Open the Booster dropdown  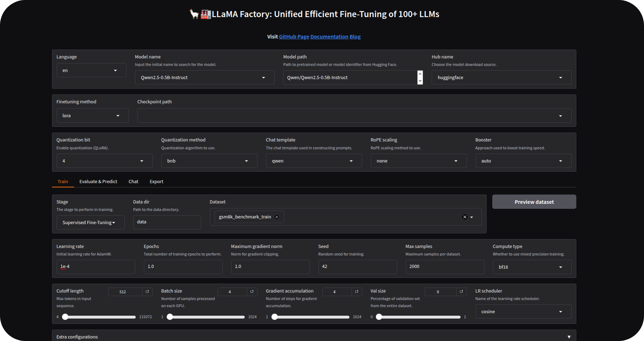coord(523,161)
